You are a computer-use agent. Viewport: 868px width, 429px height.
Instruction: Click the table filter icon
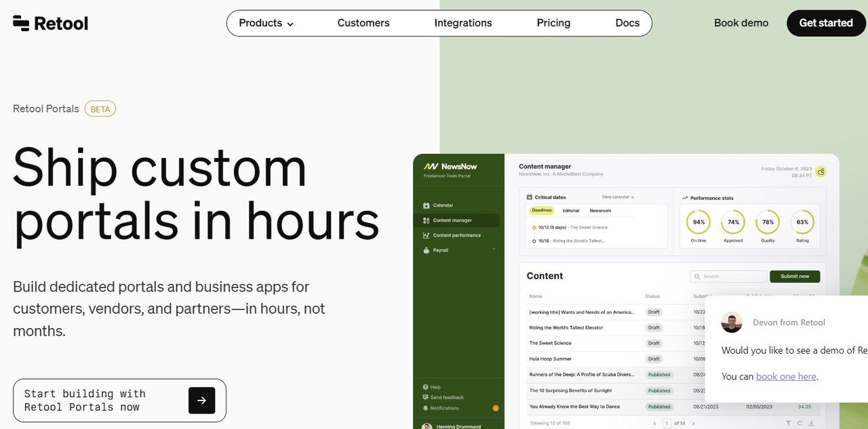click(789, 424)
